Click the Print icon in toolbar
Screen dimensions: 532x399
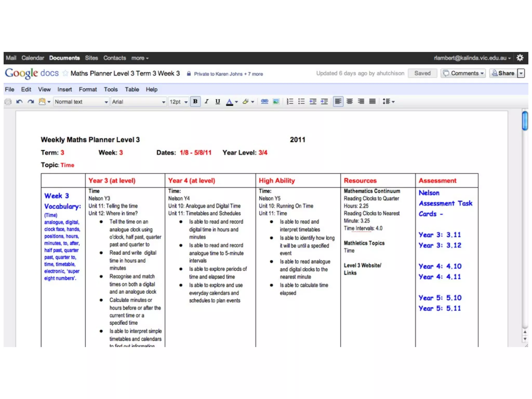8,102
